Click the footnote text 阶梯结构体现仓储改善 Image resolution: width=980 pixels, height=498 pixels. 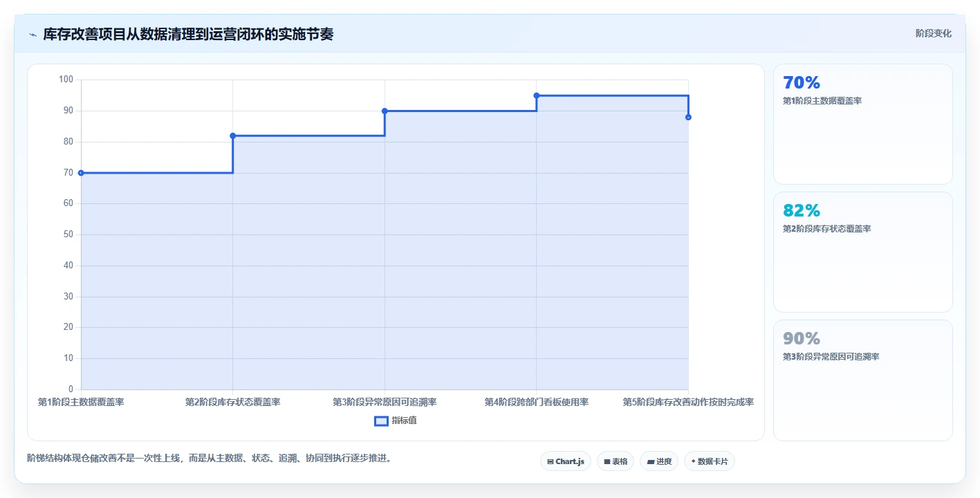click(x=210, y=458)
